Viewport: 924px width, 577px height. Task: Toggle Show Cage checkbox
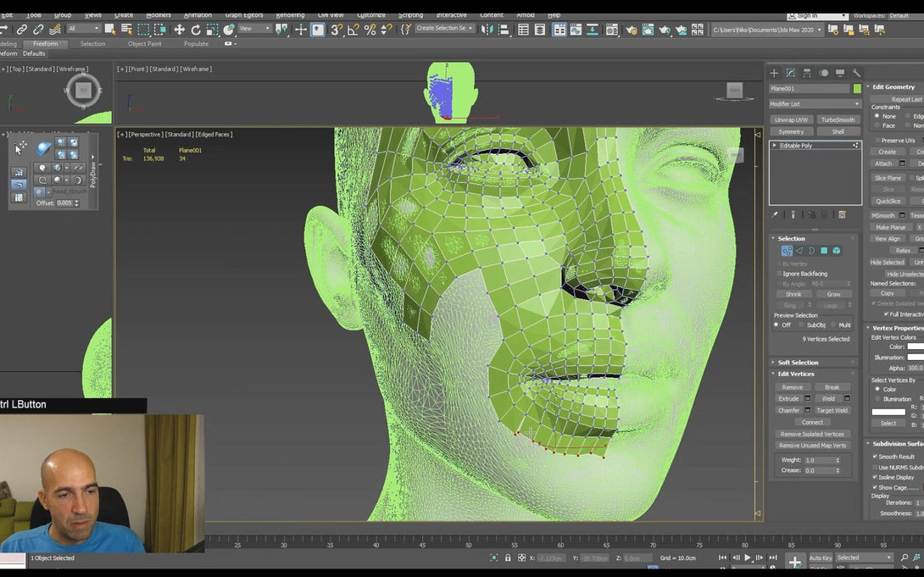875,487
